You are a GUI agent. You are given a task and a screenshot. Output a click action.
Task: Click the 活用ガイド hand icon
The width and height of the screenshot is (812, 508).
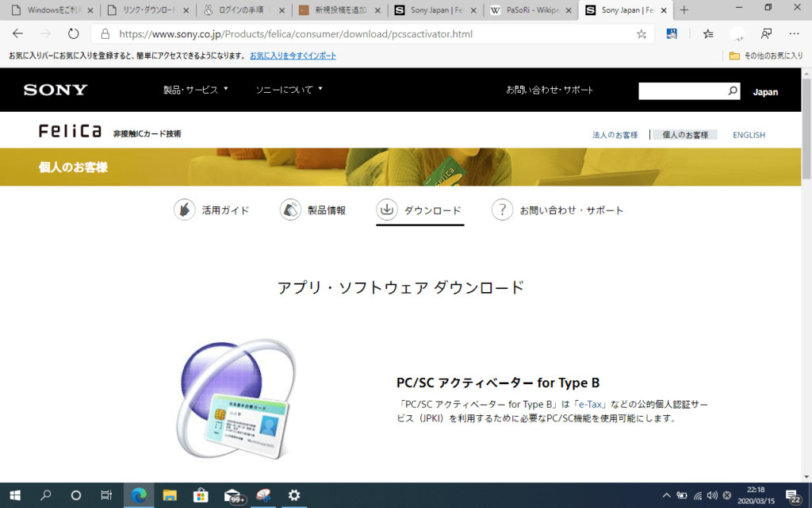[184, 210]
